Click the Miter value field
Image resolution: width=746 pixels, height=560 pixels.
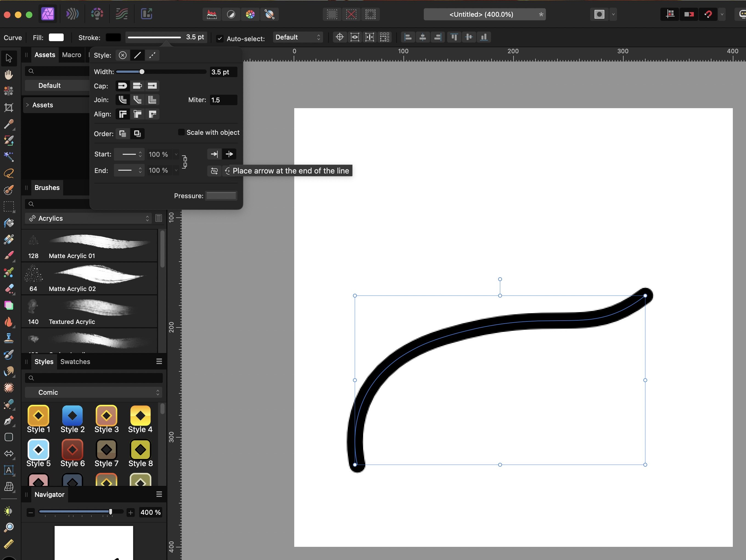tap(224, 100)
